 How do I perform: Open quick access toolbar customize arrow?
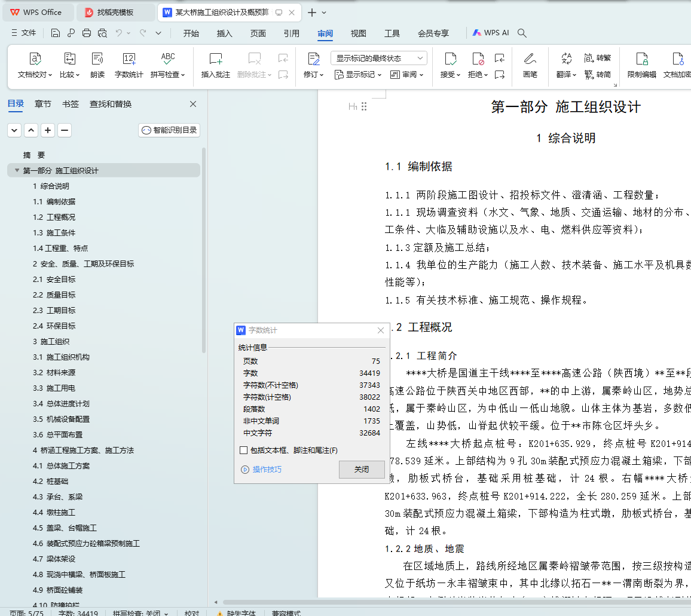(158, 33)
